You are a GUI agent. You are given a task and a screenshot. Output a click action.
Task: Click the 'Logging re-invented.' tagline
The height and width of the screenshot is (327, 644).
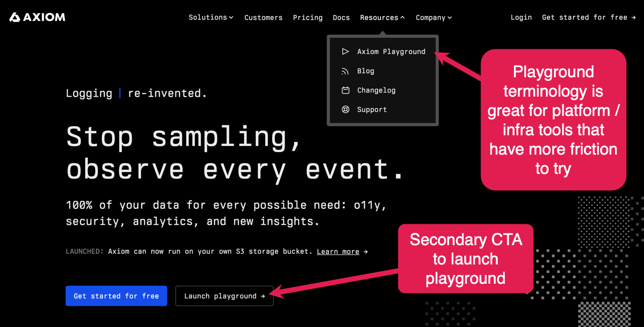137,93
